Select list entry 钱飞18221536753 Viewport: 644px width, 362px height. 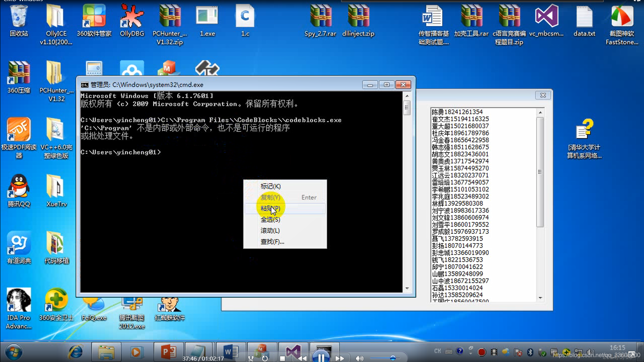(457, 260)
